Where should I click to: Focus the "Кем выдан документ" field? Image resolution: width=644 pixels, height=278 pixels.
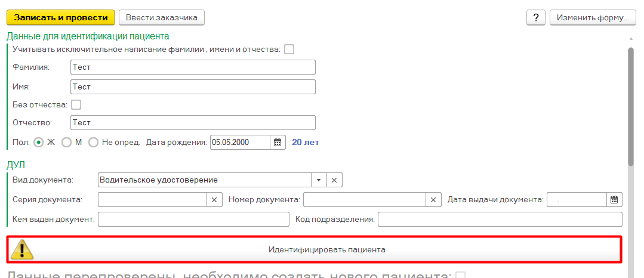pyautogui.click(x=193, y=220)
